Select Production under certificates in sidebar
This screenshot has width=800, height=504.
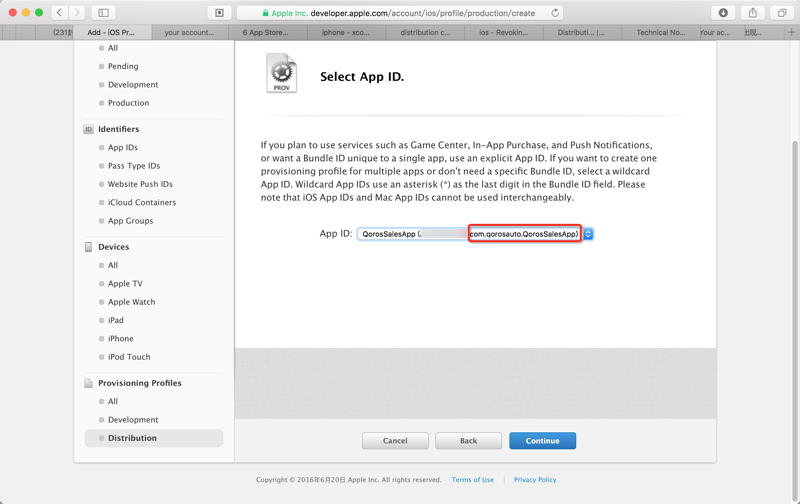(129, 103)
